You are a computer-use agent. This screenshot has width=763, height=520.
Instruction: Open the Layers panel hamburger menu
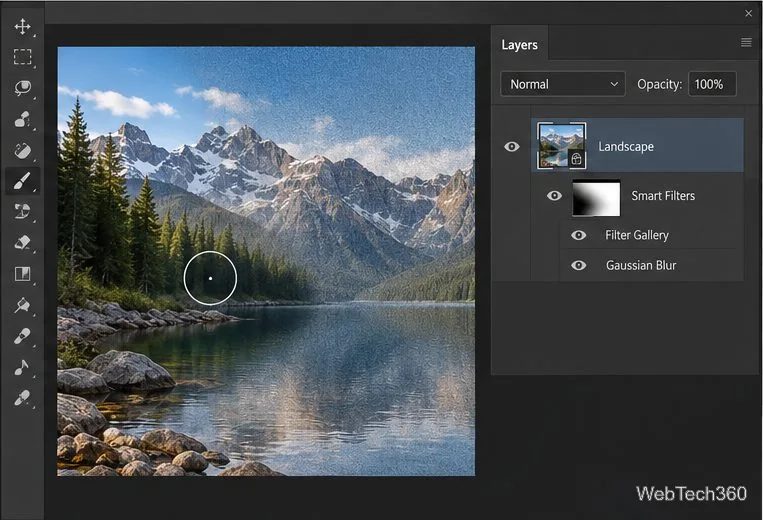click(x=746, y=43)
